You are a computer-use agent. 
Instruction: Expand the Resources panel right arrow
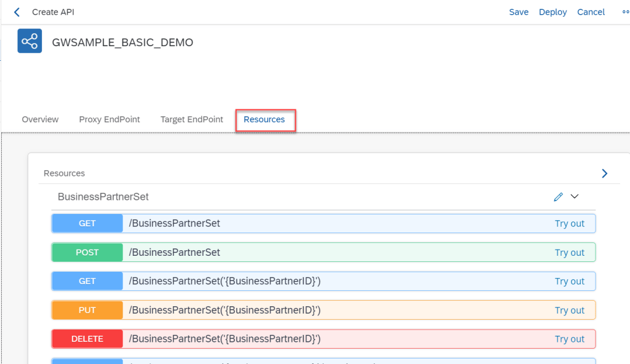pos(604,173)
